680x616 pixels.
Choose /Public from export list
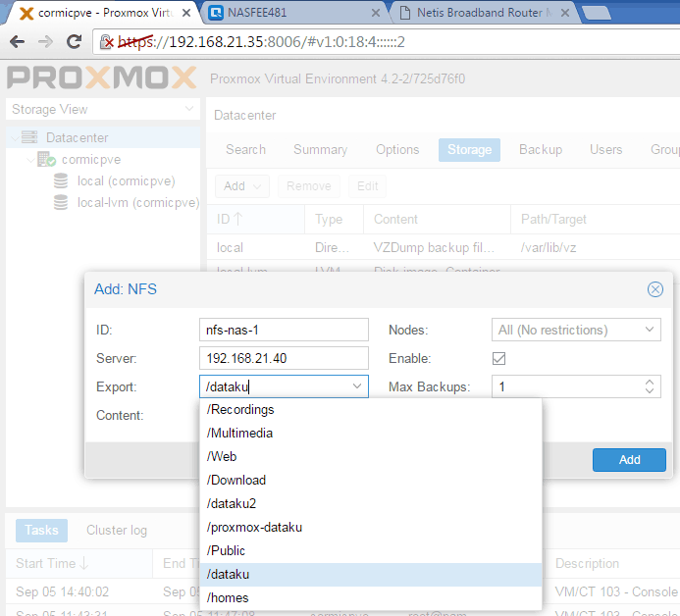coord(371,550)
